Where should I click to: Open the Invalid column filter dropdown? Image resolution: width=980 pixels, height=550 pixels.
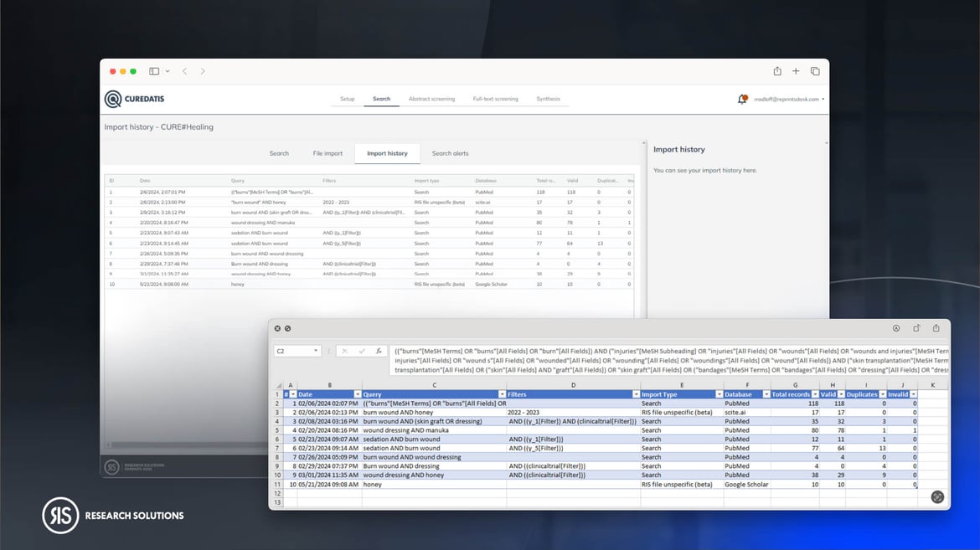[913, 394]
